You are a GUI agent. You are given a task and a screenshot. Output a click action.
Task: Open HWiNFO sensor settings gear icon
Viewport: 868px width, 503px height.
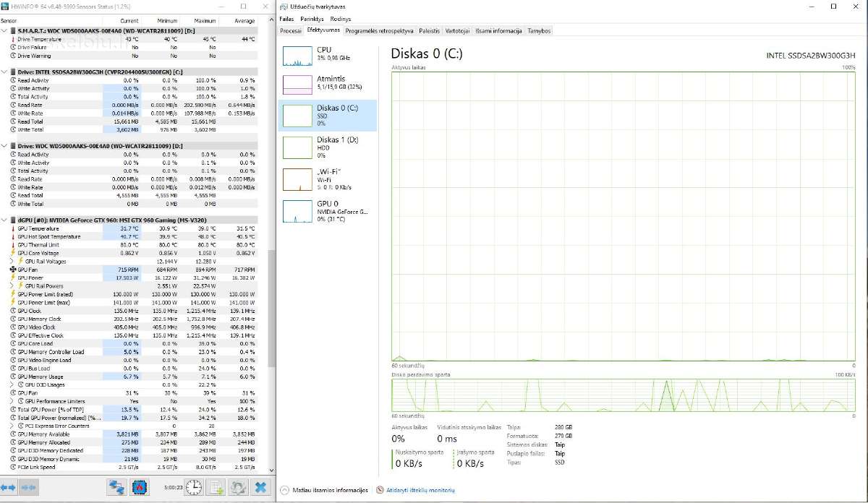[238, 488]
